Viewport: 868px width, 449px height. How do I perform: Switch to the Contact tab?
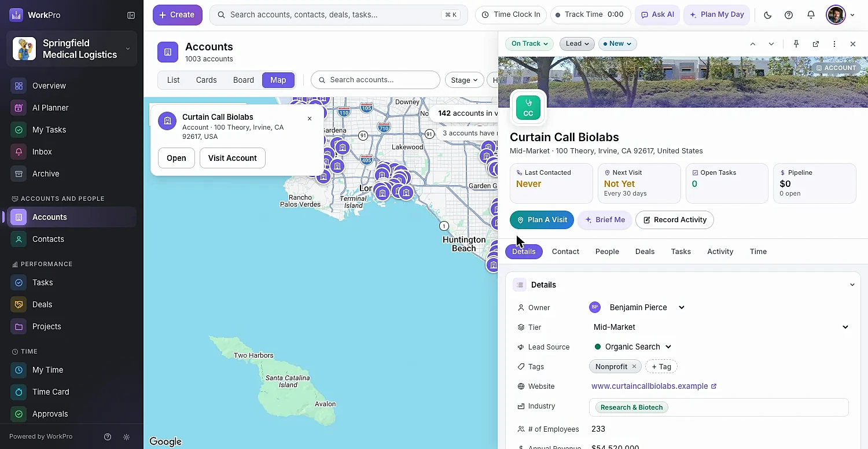565,252
